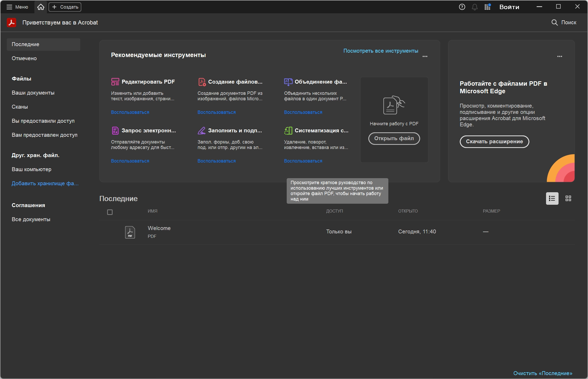588x379 pixels.
Task: Open the apps grid icon
Action: pyautogui.click(x=487, y=7)
